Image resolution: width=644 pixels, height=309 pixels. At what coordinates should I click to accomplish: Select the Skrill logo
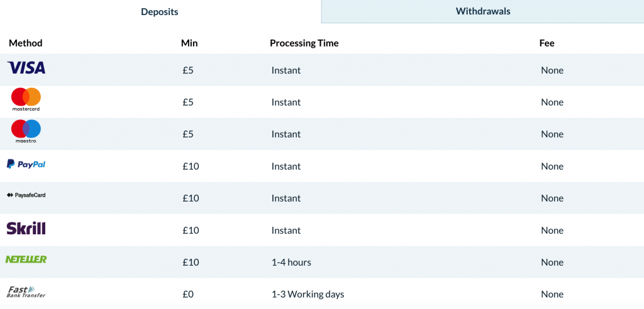click(x=26, y=228)
